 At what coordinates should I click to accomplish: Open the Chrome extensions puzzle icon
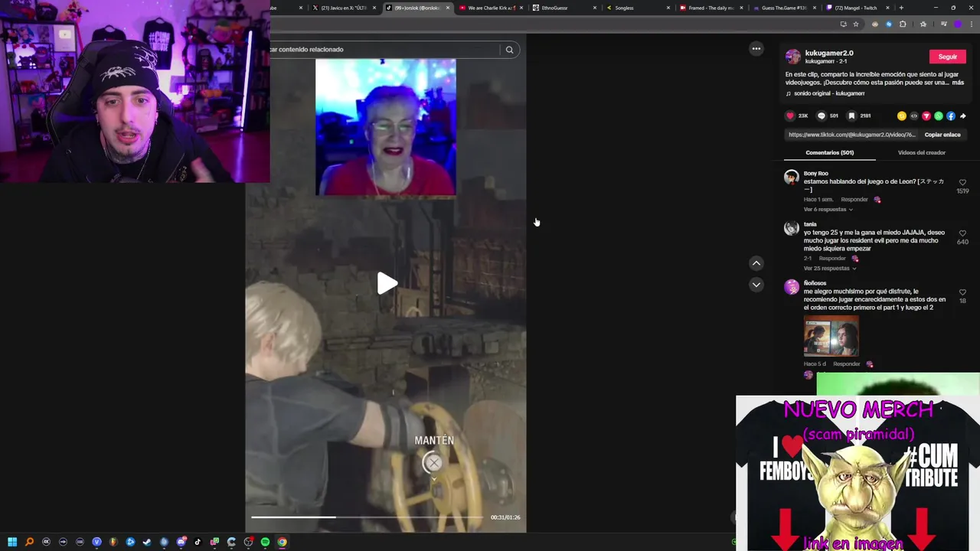click(903, 24)
